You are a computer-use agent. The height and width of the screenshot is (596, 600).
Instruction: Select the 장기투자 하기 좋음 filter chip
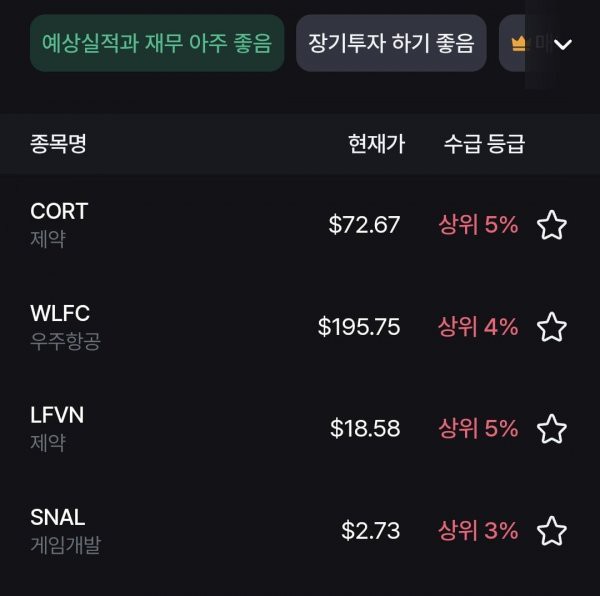391,43
